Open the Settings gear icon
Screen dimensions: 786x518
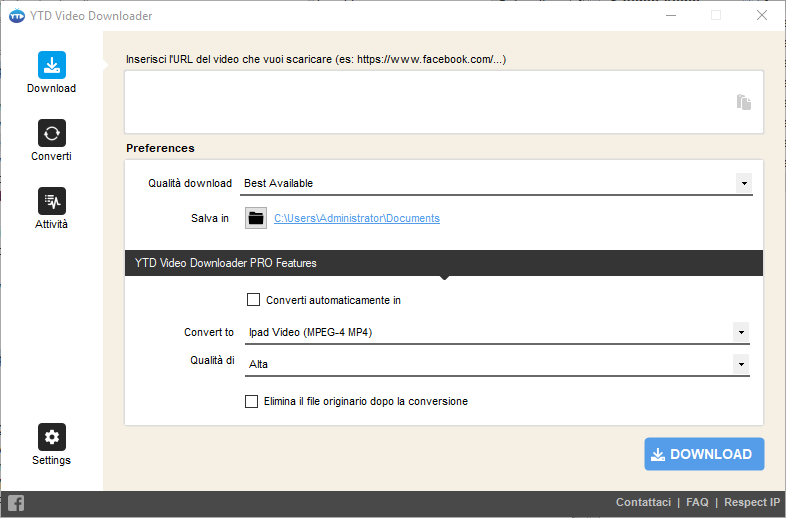pos(52,437)
